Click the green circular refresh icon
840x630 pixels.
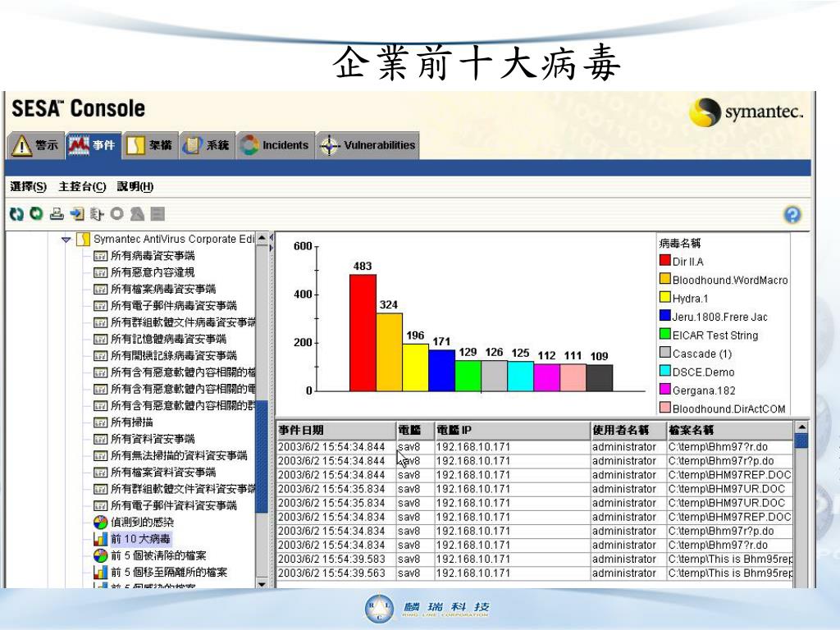click(x=36, y=214)
